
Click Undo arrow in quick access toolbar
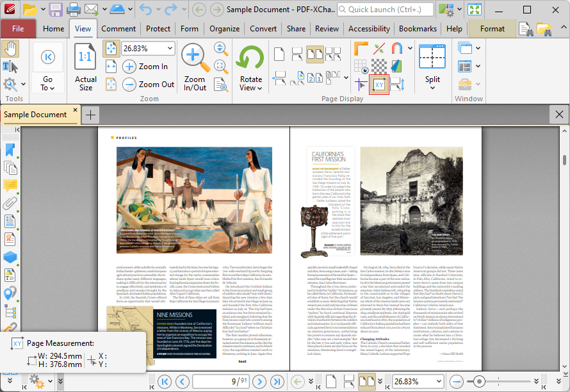point(145,10)
